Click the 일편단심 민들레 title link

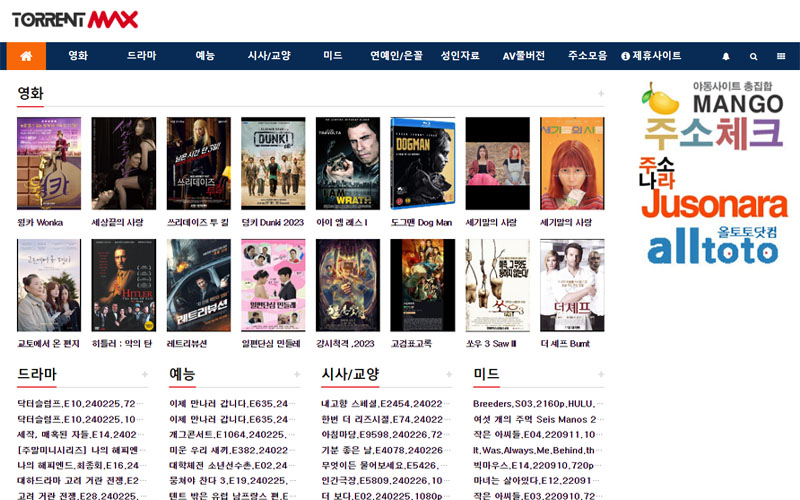(271, 344)
